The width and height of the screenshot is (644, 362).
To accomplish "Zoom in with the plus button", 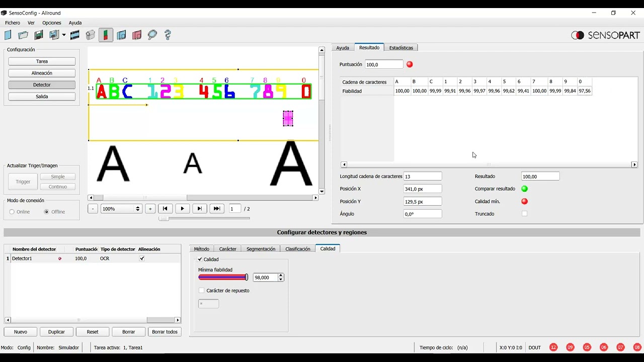I will tap(150, 209).
